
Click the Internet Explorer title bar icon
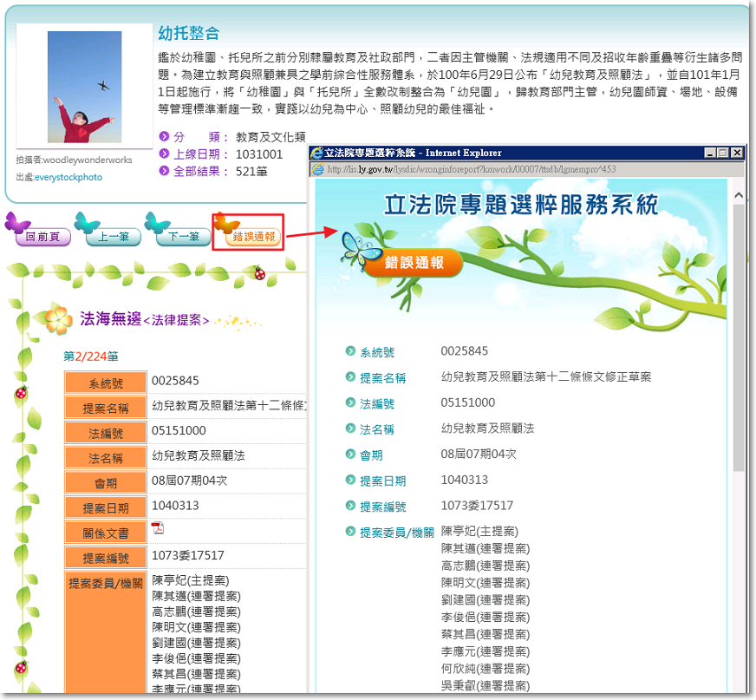coord(317,153)
